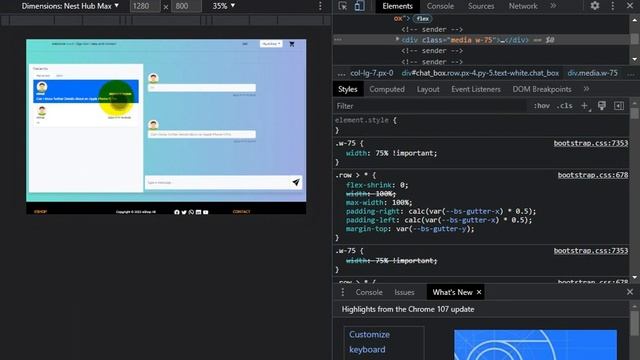Select the col-lg-7.px-0 breadcrumb
The height and width of the screenshot is (360, 640).
point(372,73)
